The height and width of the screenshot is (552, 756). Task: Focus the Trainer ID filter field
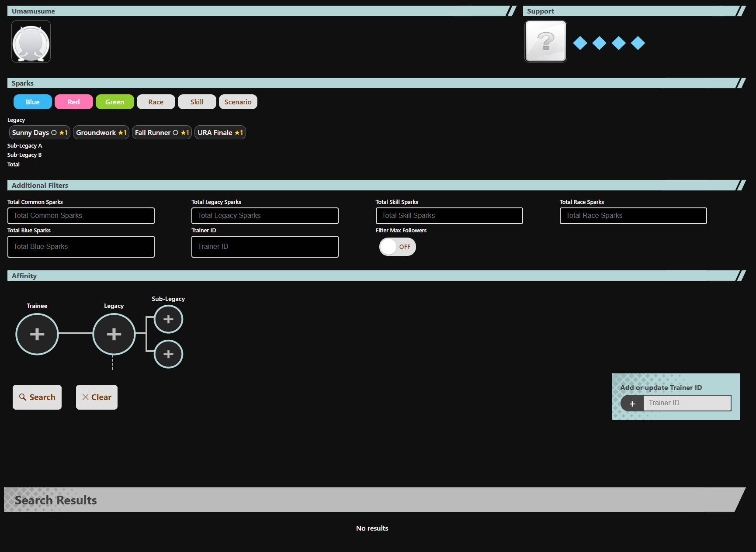265,247
